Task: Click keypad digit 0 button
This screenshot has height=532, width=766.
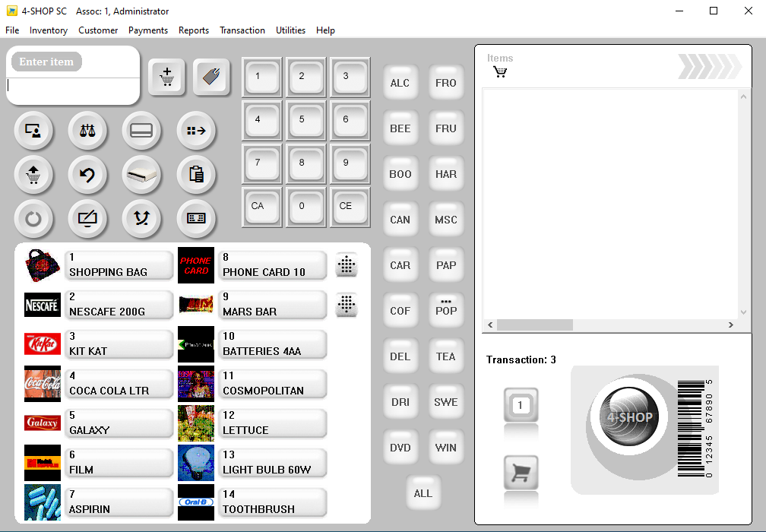Action: (x=305, y=207)
